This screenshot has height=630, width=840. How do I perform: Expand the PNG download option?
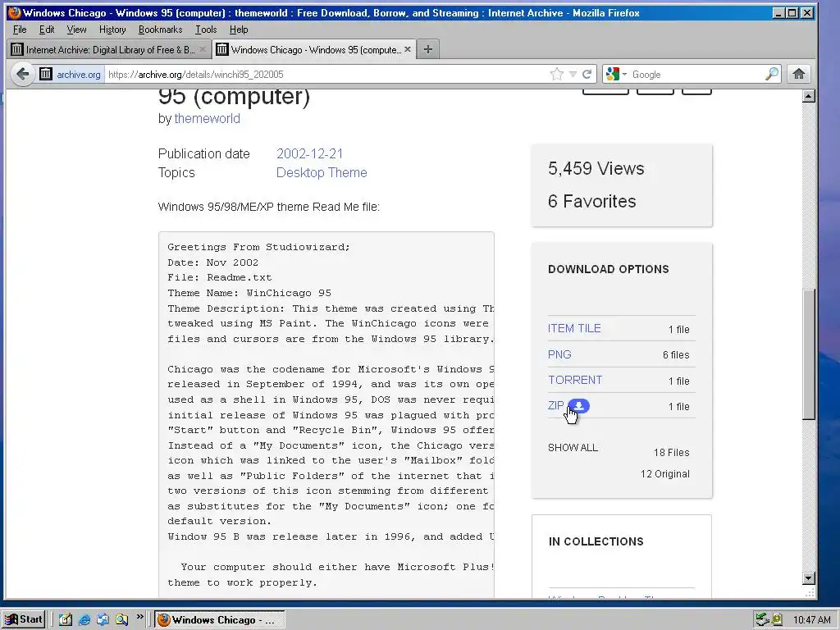(x=559, y=354)
